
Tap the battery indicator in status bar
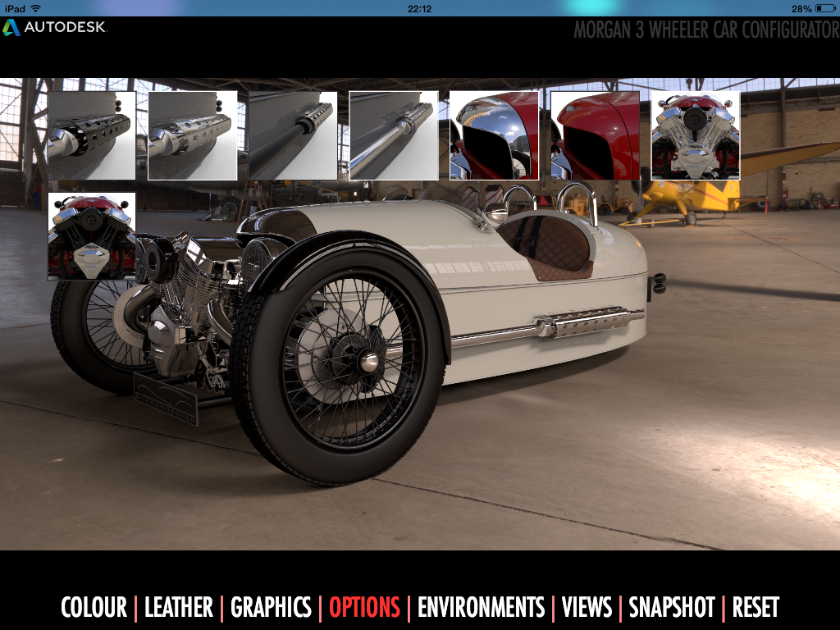[823, 8]
